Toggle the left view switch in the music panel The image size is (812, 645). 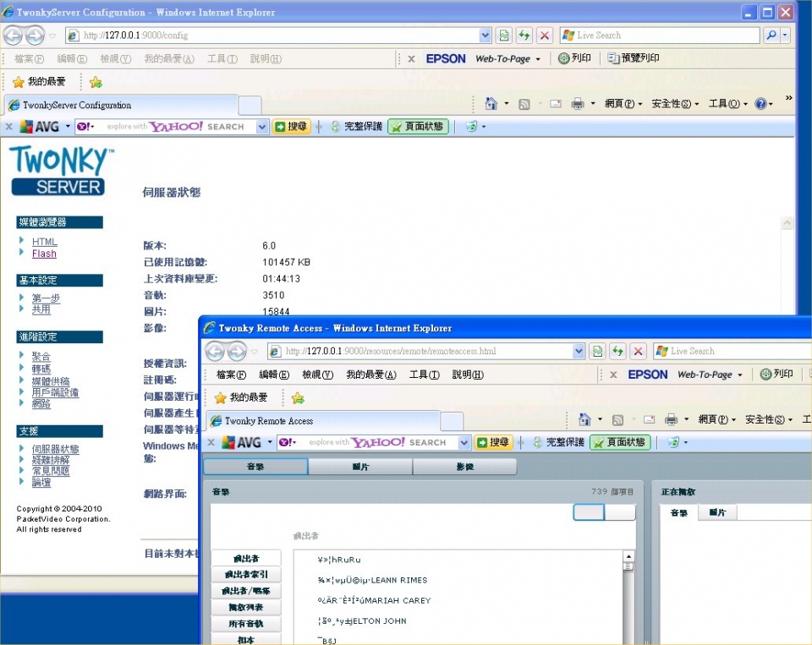point(589,512)
